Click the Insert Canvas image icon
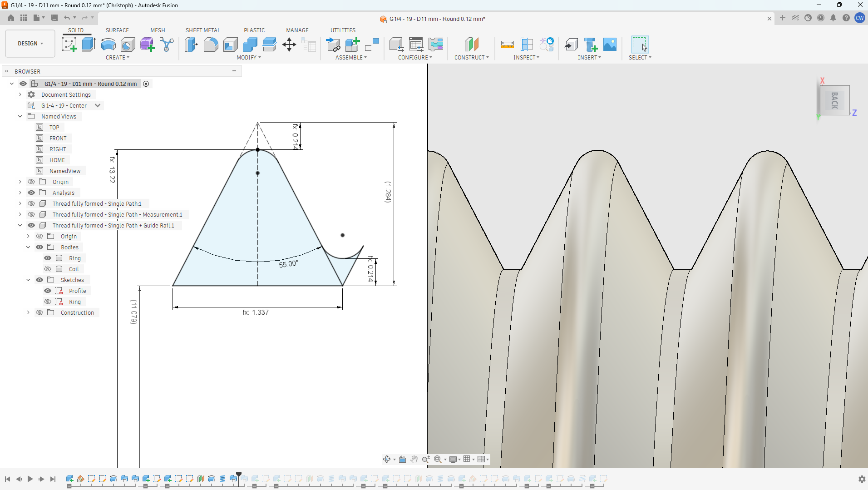This screenshot has width=868, height=490. [x=610, y=45]
